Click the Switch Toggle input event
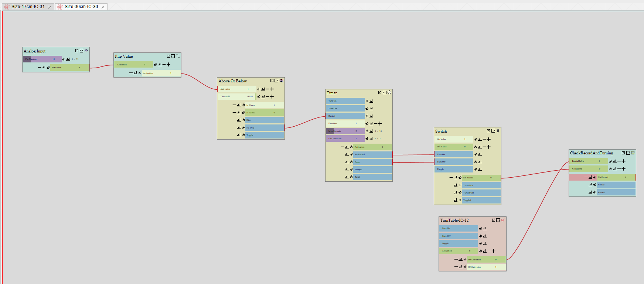The height and width of the screenshot is (284, 644). pyautogui.click(x=454, y=169)
